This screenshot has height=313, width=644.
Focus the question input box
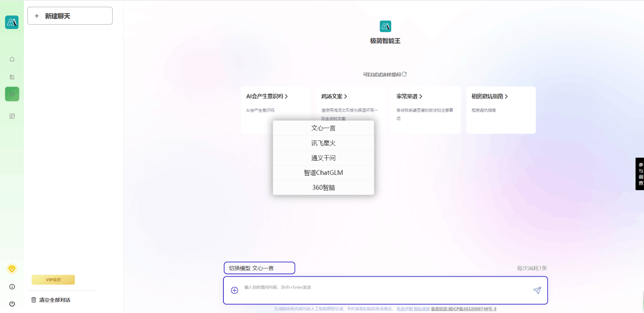(386, 290)
